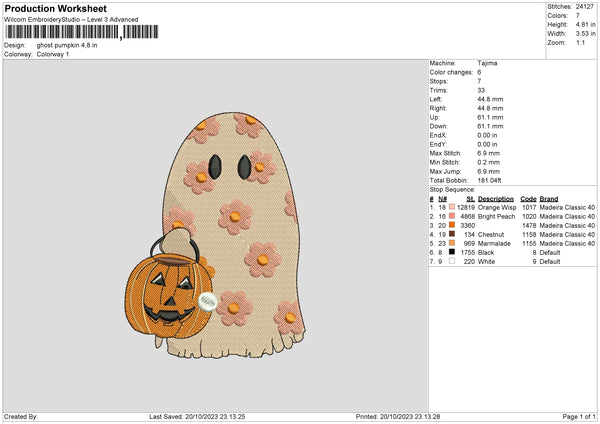Click stitch count 12819 in row 1
The width and height of the screenshot is (600, 424).
pos(466,207)
